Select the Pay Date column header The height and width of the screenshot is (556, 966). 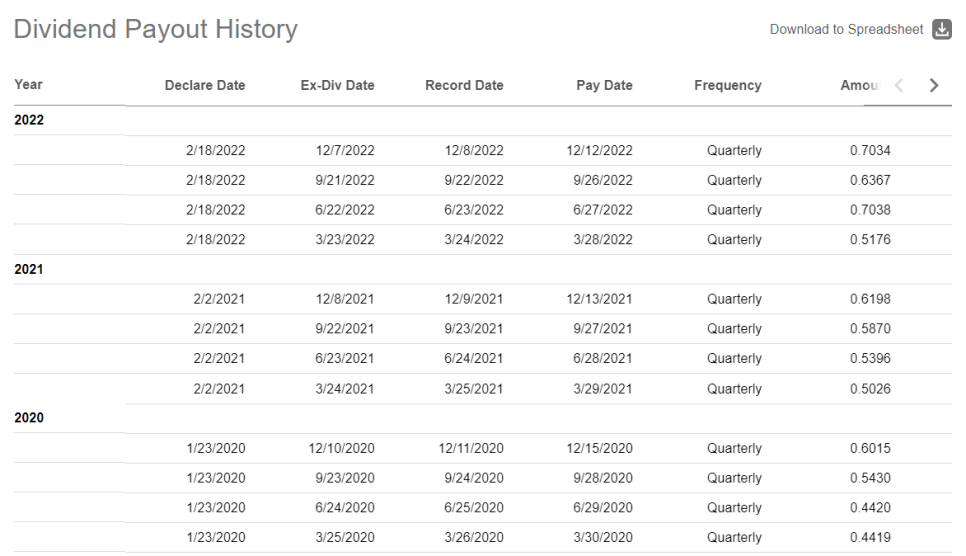[604, 85]
